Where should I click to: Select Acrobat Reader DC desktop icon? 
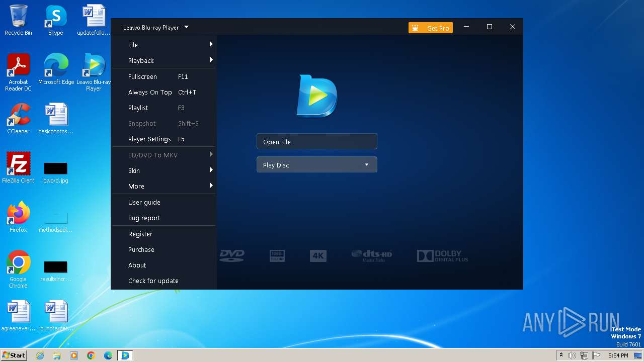point(18,72)
